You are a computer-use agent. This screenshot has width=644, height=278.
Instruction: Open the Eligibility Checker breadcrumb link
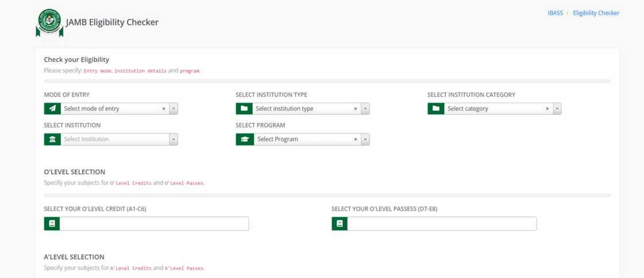click(x=596, y=13)
